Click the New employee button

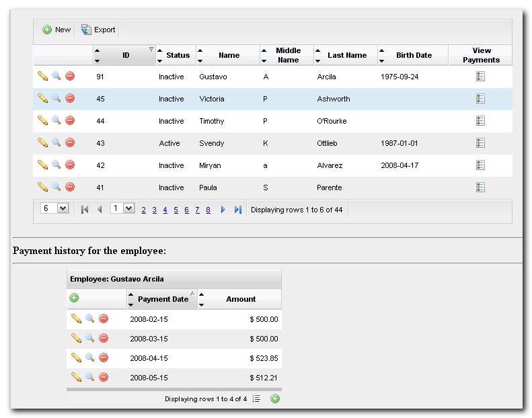(56, 30)
